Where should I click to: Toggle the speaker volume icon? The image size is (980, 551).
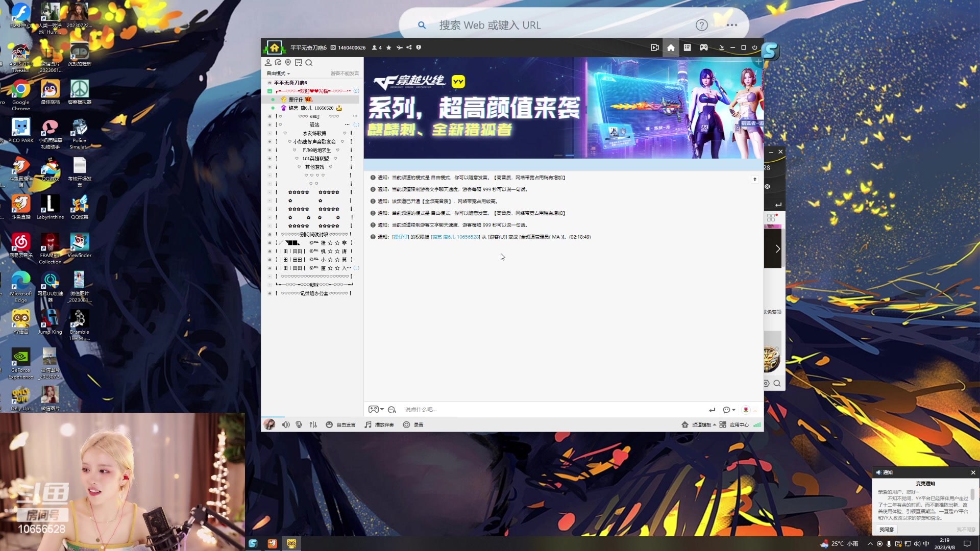pos(286,425)
